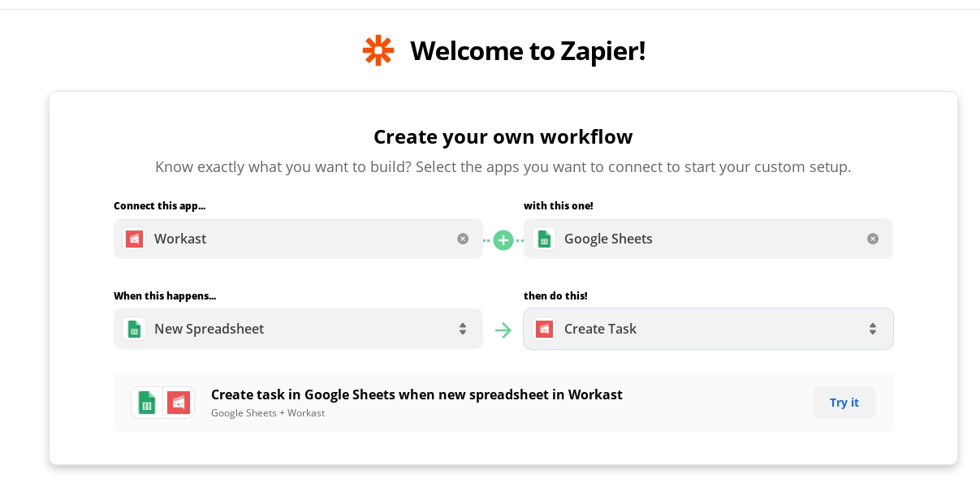This screenshot has width=980, height=500.
Task: Click the 'Connect this app...' label
Action: [160, 205]
